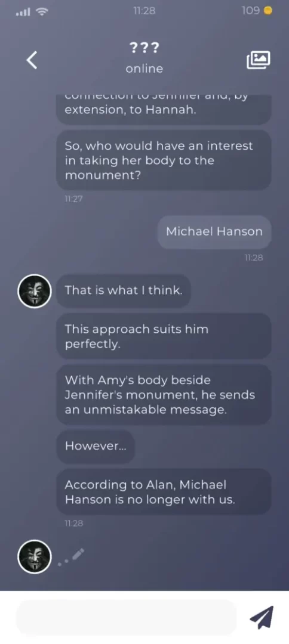
Task: Tap the masked avatar beside 'That is what I think'
Action: (35, 291)
